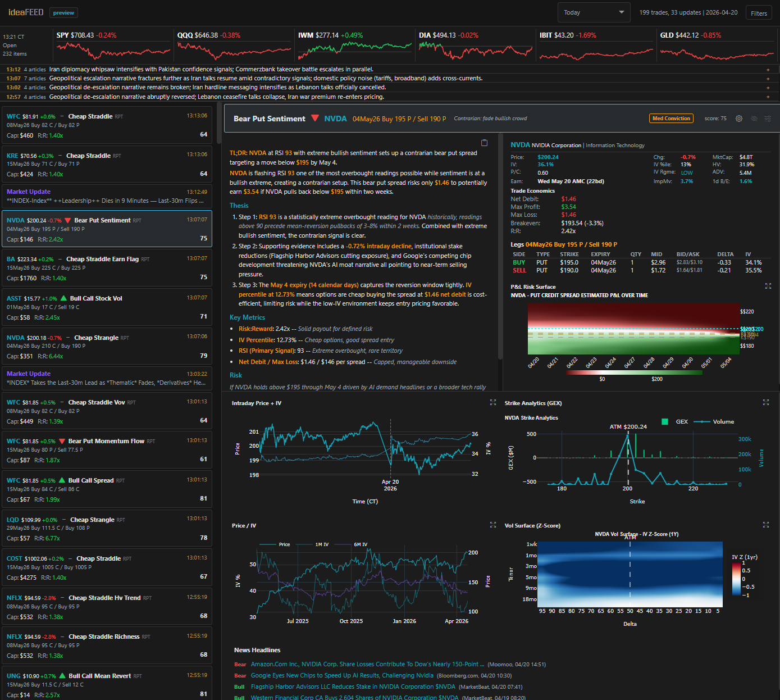Select the WFC Cheap Straddle 13:13:06 card

click(107, 125)
